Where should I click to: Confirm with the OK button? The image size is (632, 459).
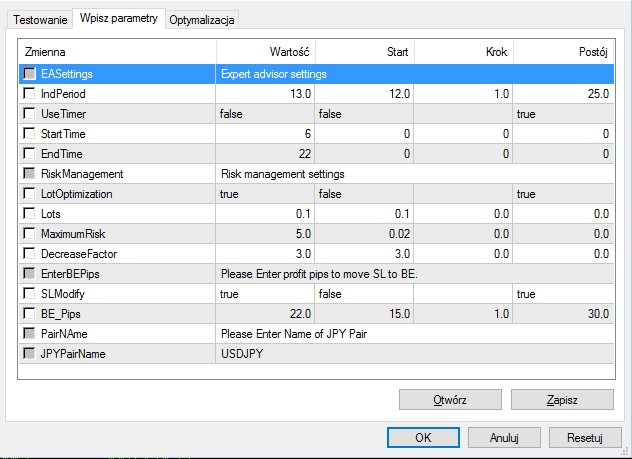pos(423,438)
